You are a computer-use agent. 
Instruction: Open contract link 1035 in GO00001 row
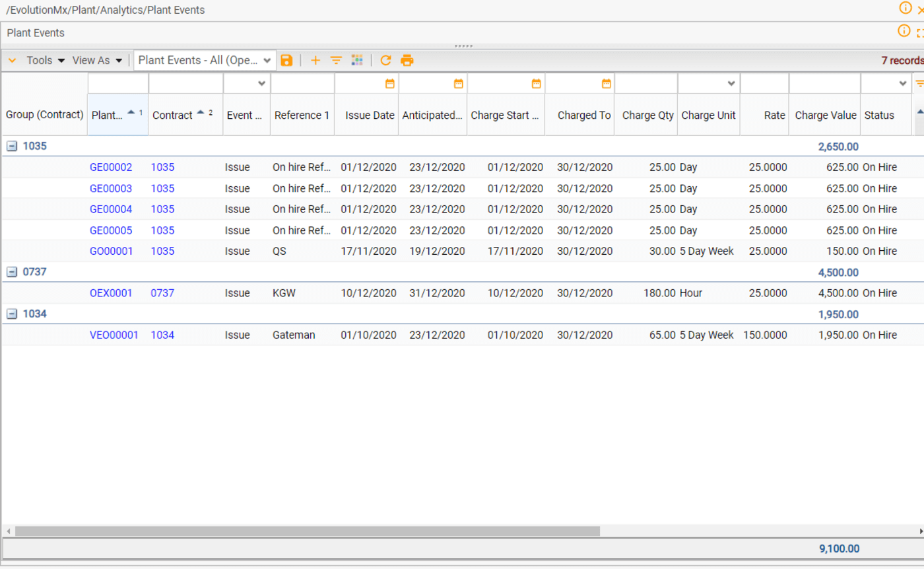pyautogui.click(x=162, y=251)
